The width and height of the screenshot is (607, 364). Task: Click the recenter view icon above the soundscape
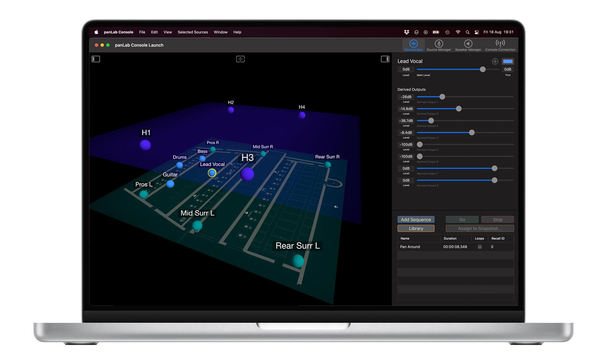[x=240, y=59]
